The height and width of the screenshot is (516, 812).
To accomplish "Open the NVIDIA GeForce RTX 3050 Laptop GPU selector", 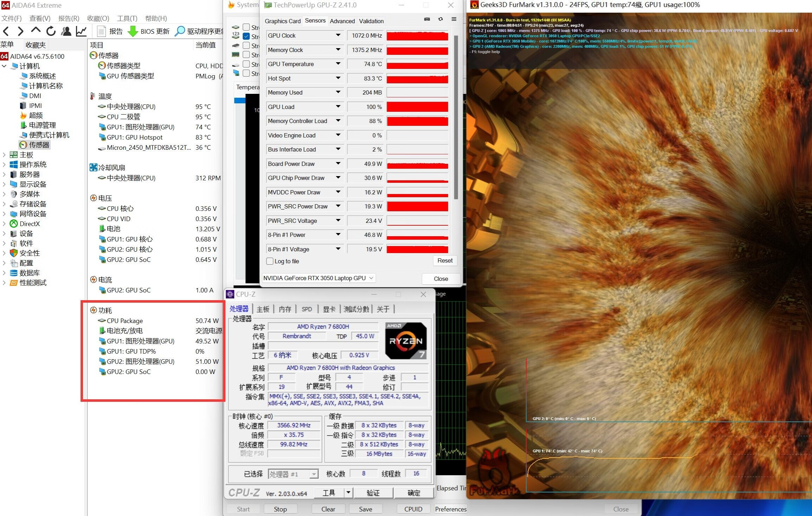I will coord(318,278).
